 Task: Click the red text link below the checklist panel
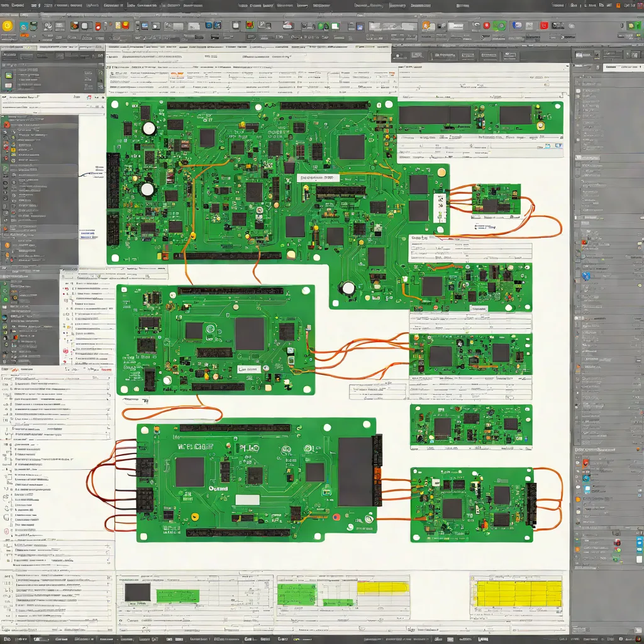tap(106, 370)
